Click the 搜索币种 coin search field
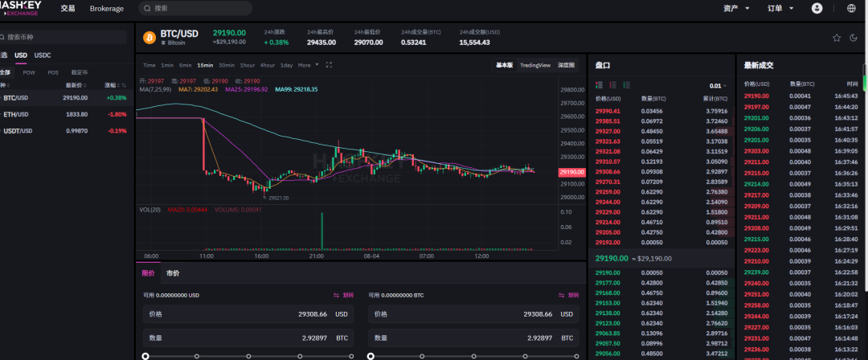Screen dimensions: 868x360 click(x=64, y=37)
